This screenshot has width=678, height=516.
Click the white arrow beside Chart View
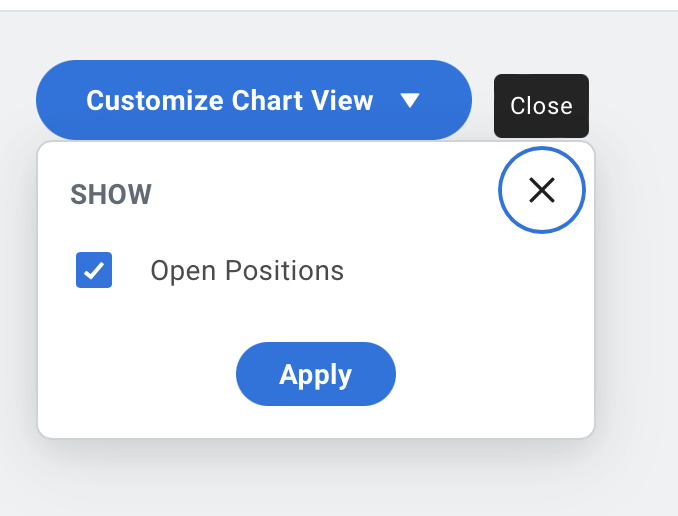click(x=410, y=100)
